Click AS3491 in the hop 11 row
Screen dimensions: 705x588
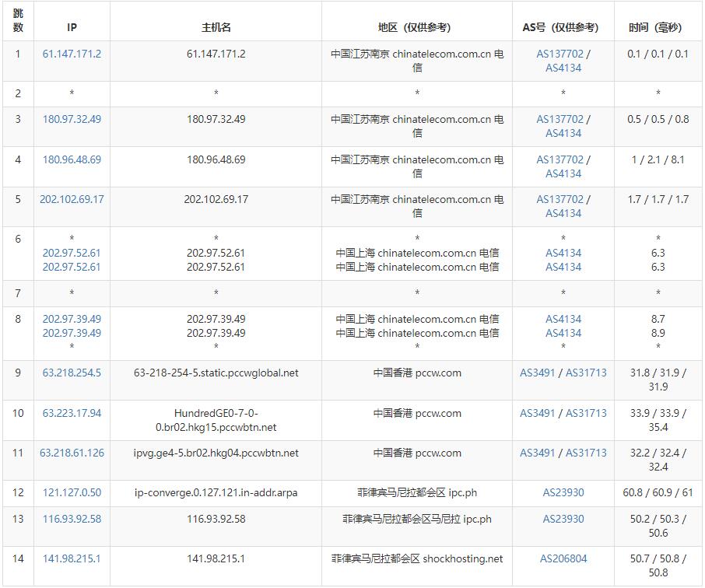coord(537,453)
